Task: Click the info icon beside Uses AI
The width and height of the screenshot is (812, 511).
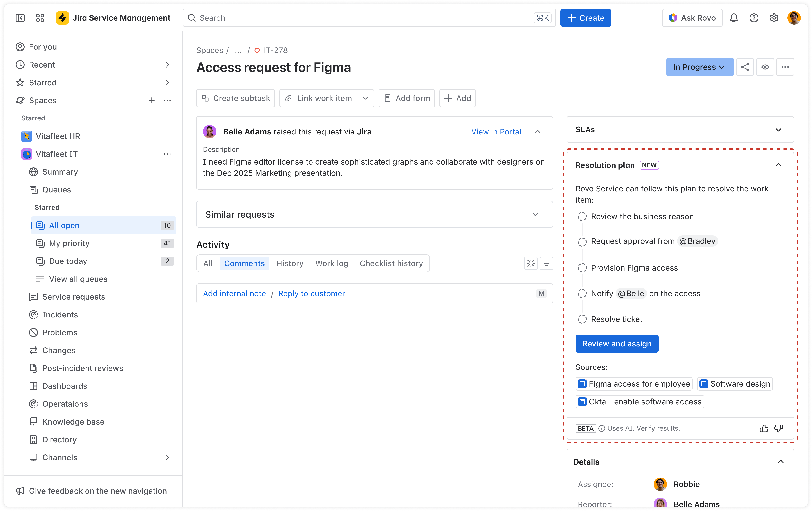Action: point(602,428)
